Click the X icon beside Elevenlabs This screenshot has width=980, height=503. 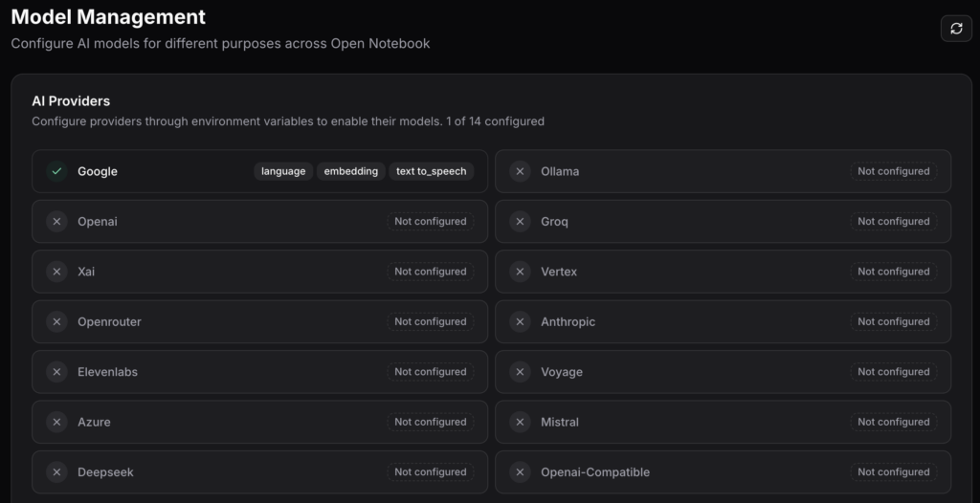pos(56,372)
